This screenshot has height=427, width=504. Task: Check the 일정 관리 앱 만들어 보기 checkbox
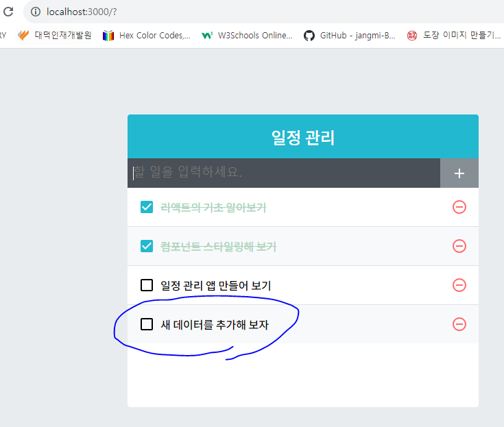click(x=147, y=285)
